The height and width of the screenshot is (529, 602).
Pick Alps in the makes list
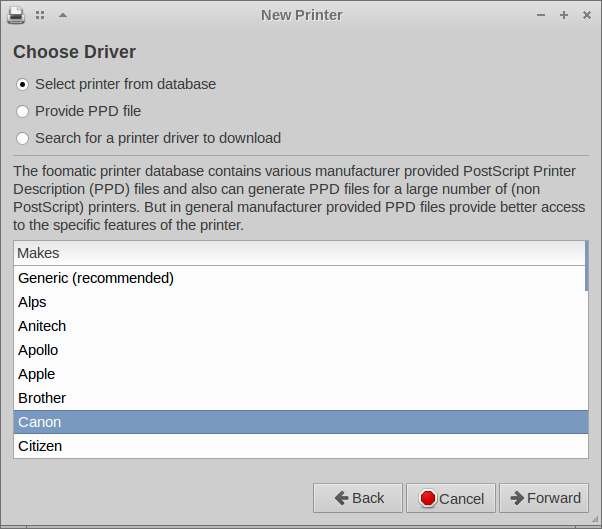(32, 302)
